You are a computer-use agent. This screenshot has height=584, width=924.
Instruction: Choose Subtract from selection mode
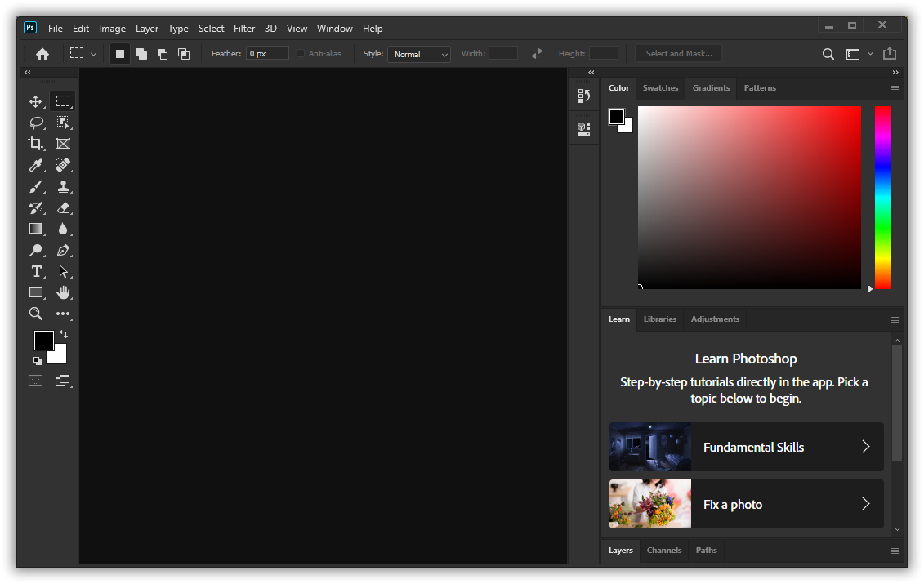(x=163, y=54)
